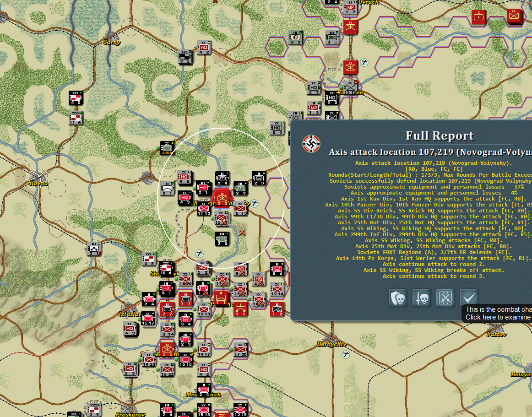Viewport: 532px width, 417px height.
Task: Select the grey HQ 3-2 unit
Action: click(x=277, y=128)
